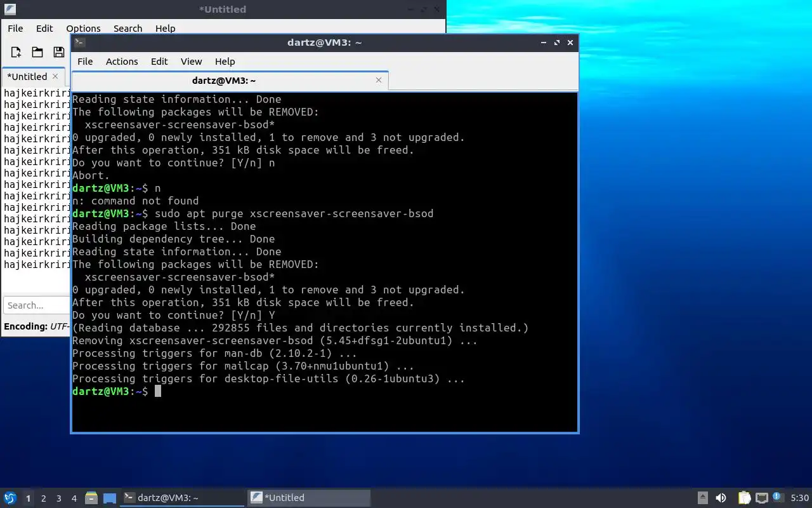Switch to virtual desktop 3
This screenshot has width=812, height=508.
click(59, 498)
